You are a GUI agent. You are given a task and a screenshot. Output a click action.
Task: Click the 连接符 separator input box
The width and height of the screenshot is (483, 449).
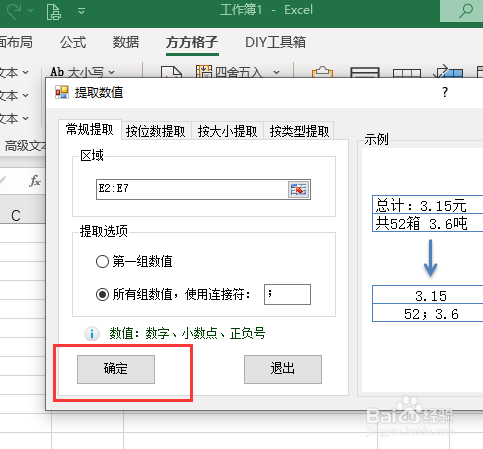(287, 294)
